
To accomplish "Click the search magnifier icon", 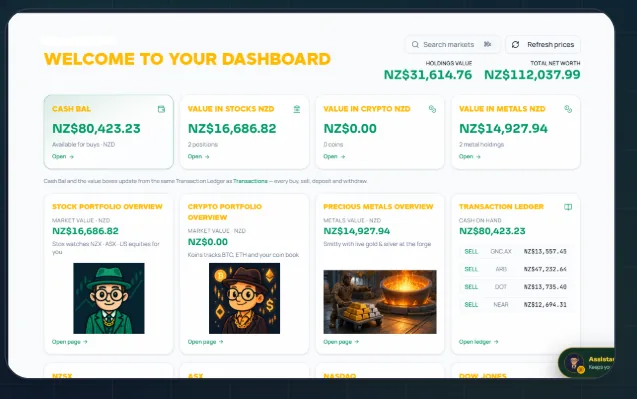I will [x=415, y=44].
